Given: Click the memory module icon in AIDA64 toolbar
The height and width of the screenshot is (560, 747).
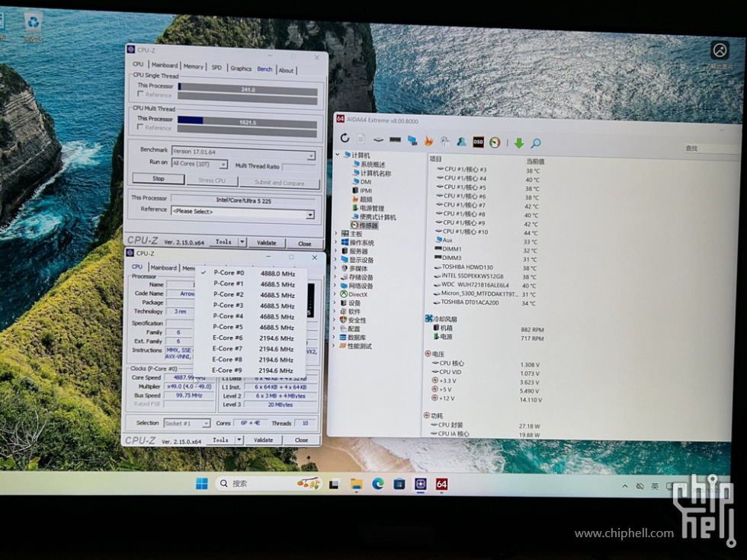Looking at the screenshot, I should click(x=395, y=139).
